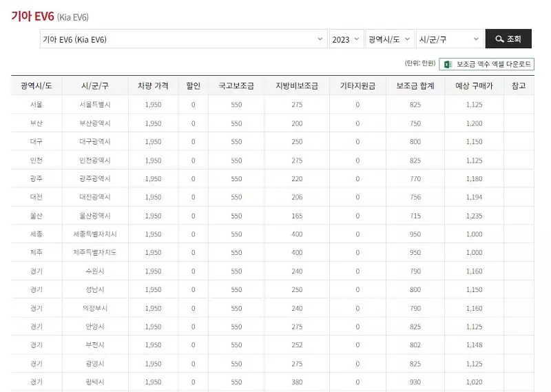The width and height of the screenshot is (551, 392).
Task: Select the 인천광역시 cell
Action: tap(95, 161)
